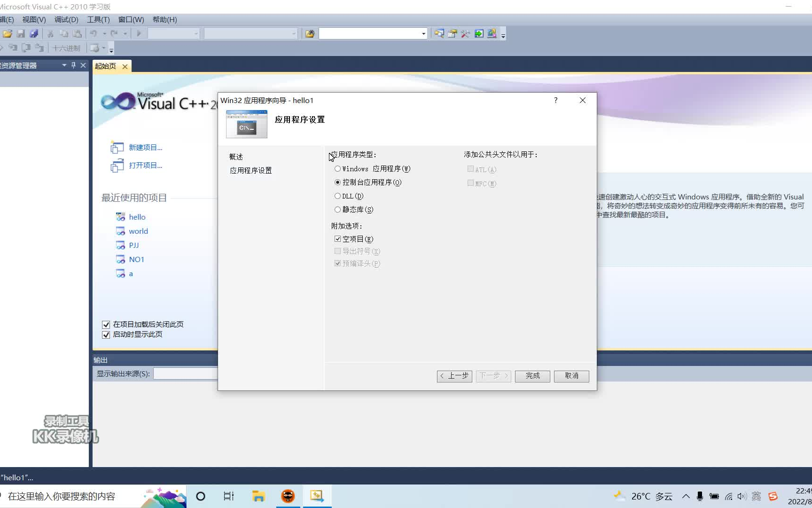
Task: Toggle the 导出符号 checkbox
Action: click(337, 251)
